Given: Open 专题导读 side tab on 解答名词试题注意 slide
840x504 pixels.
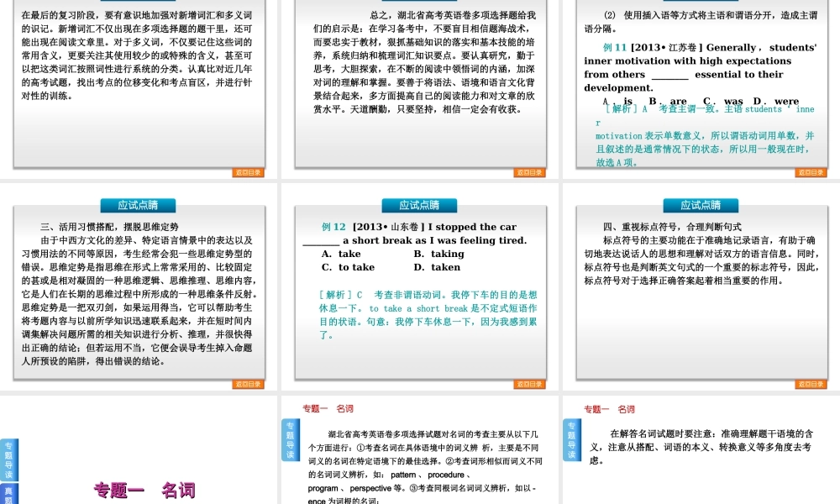Looking at the screenshot, I should (x=571, y=440).
